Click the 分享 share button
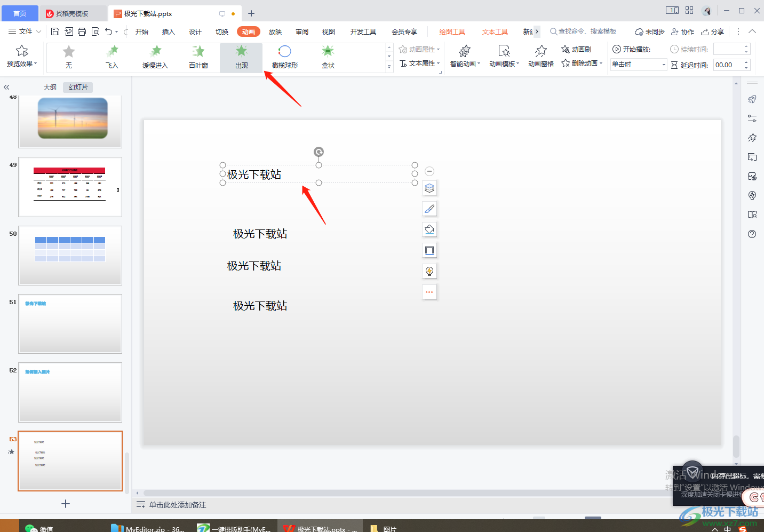The width and height of the screenshot is (764, 532). pos(713,31)
